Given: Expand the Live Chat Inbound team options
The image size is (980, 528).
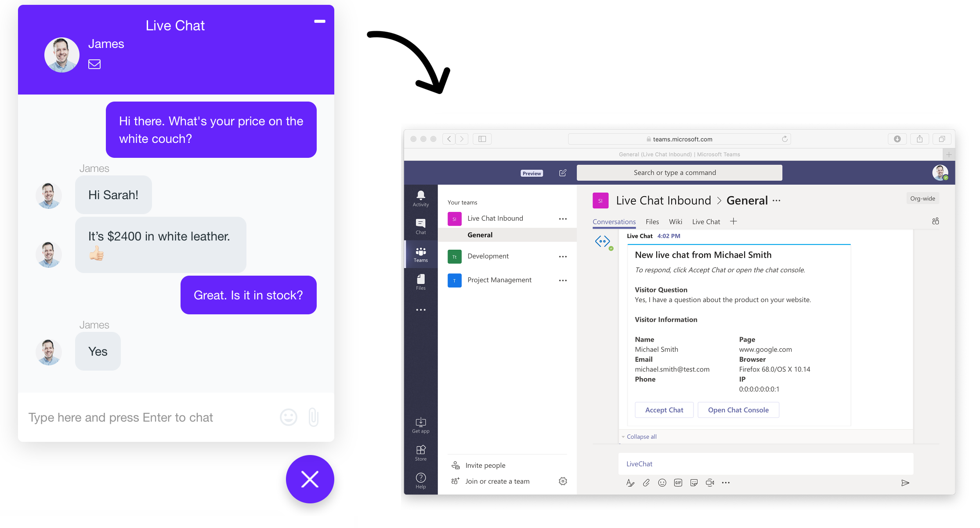Looking at the screenshot, I should (562, 218).
